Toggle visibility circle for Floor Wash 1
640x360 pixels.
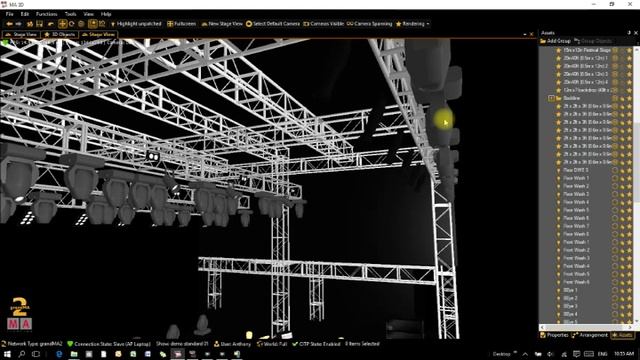(615, 178)
